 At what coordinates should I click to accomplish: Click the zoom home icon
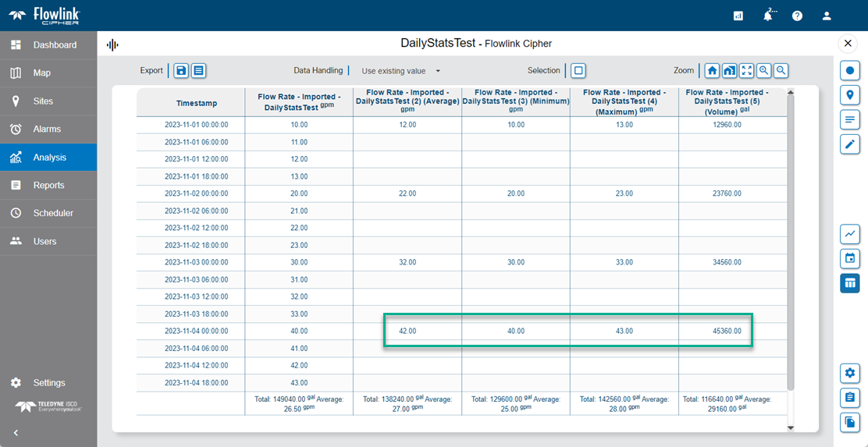tap(712, 71)
